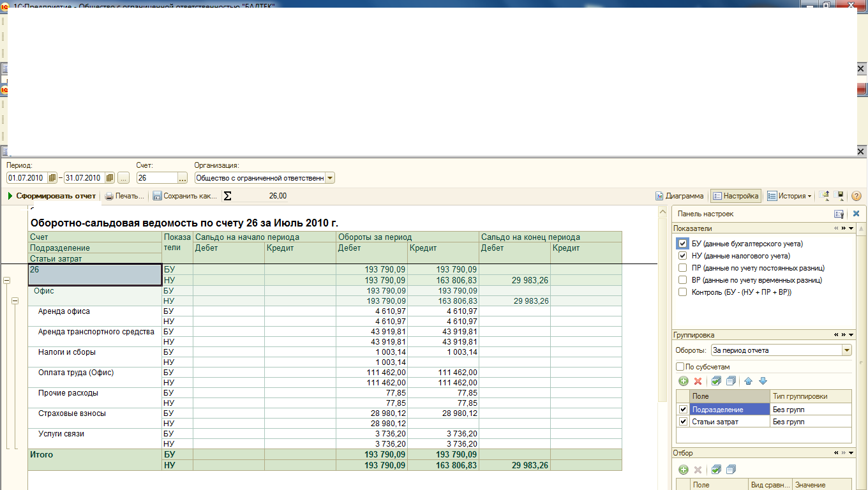Click the Печать... button
This screenshot has width=868, height=490.
124,196
